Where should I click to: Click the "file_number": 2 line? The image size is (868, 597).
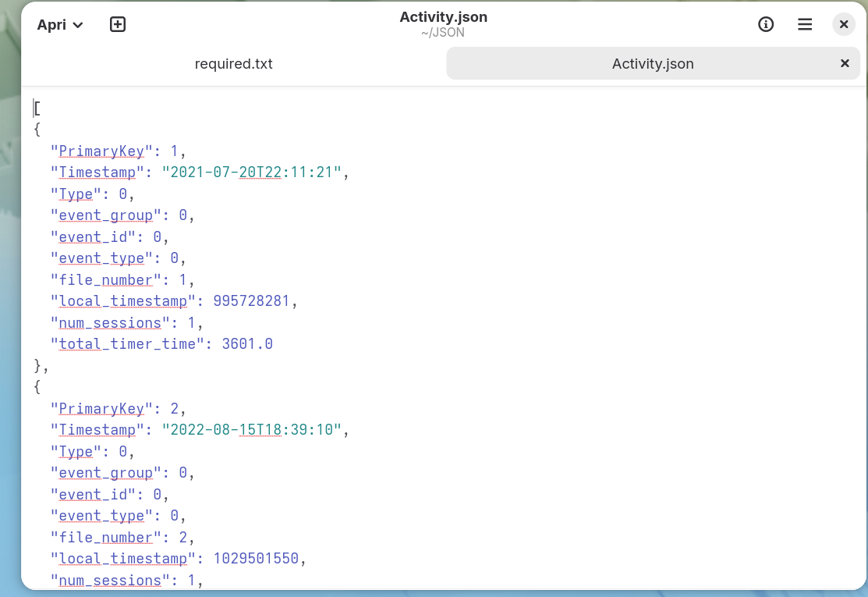(122, 537)
